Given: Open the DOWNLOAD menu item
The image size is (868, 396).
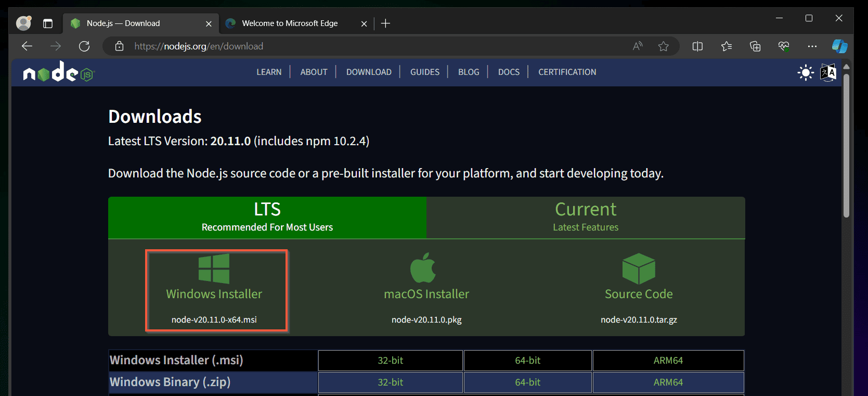Looking at the screenshot, I should [369, 72].
